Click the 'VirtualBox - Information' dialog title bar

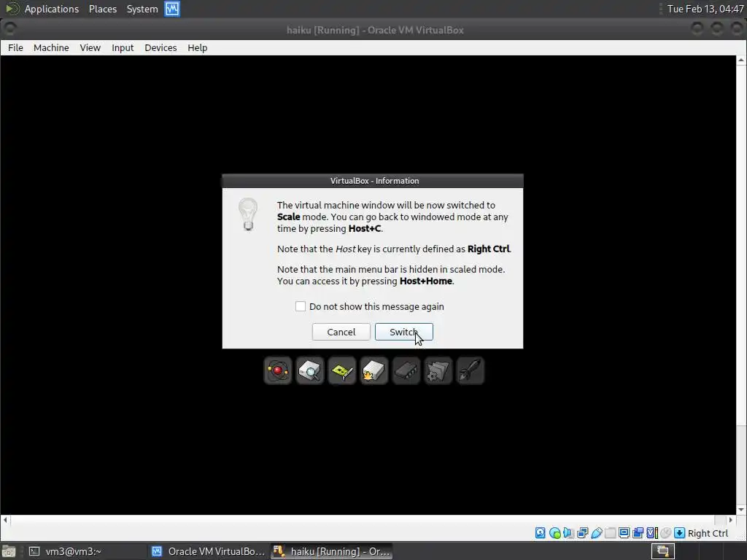373,181
